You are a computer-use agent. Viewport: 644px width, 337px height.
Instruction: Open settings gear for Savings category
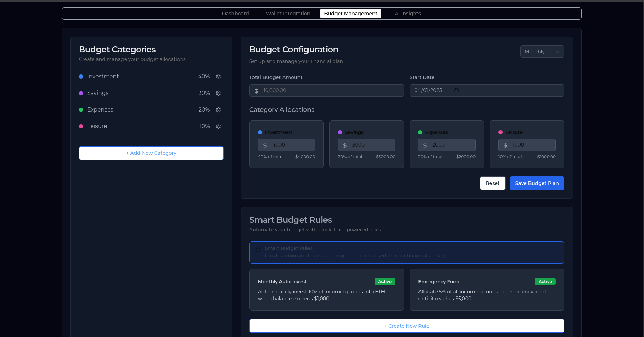click(218, 93)
